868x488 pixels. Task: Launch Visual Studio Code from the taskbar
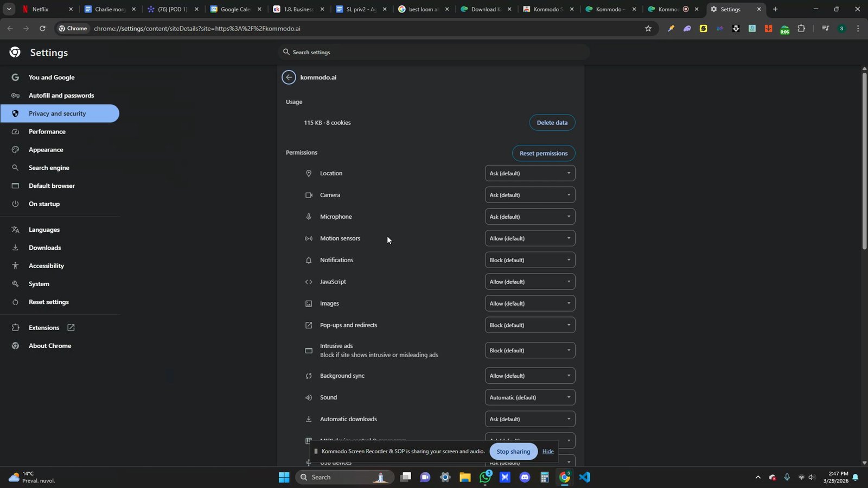(x=584, y=477)
